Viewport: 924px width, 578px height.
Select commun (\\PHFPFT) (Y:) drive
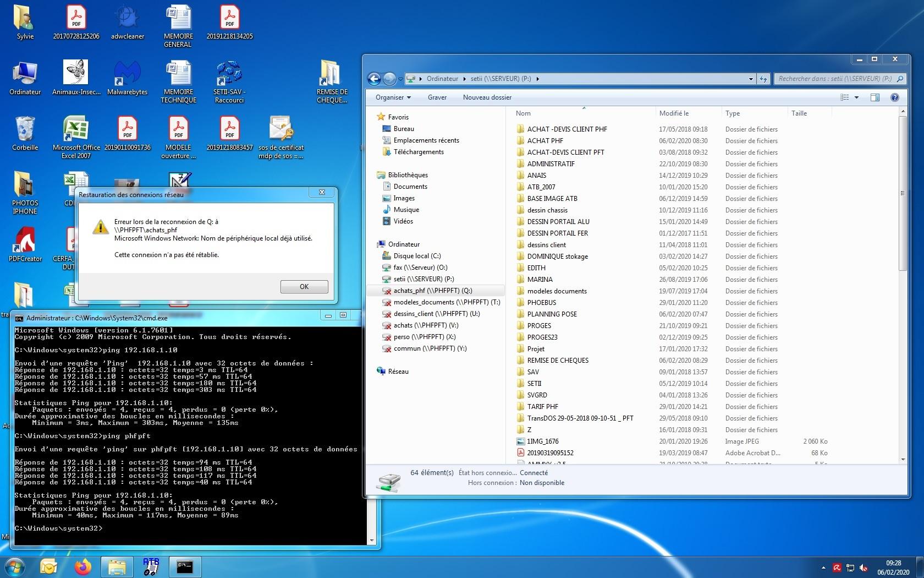pos(430,348)
